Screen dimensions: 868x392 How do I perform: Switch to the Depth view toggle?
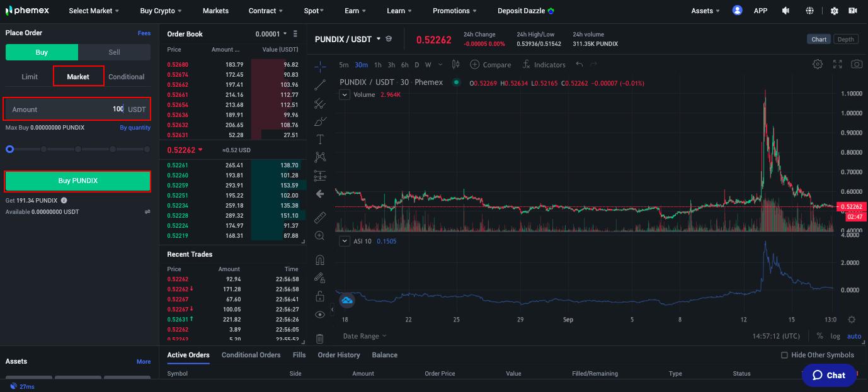coord(846,38)
